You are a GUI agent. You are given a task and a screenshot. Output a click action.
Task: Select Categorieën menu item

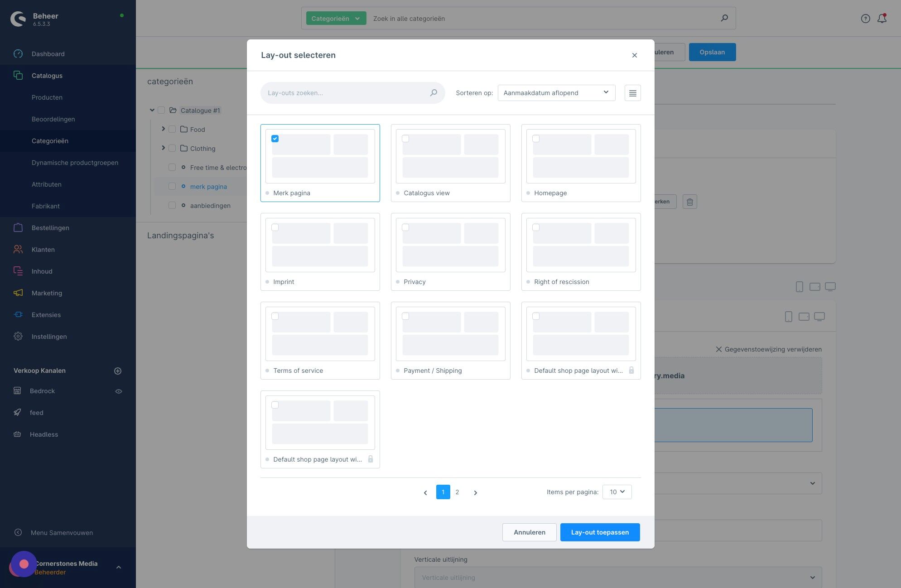50,141
